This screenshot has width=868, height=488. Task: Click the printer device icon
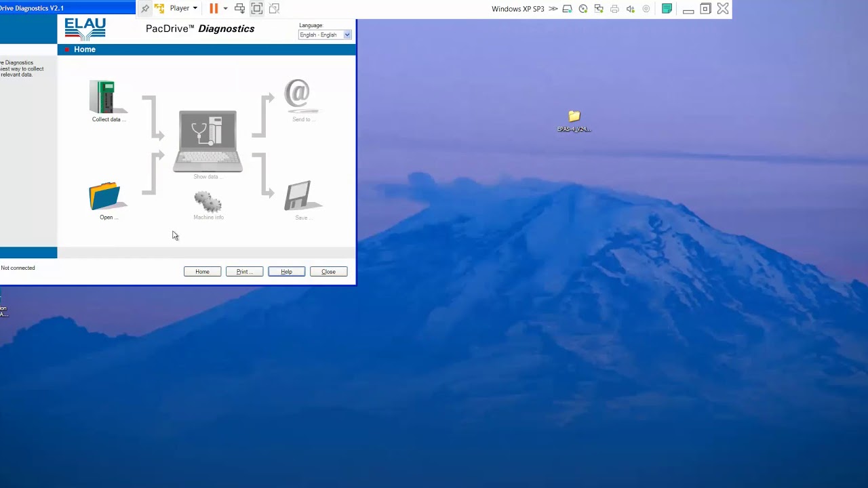tap(614, 9)
